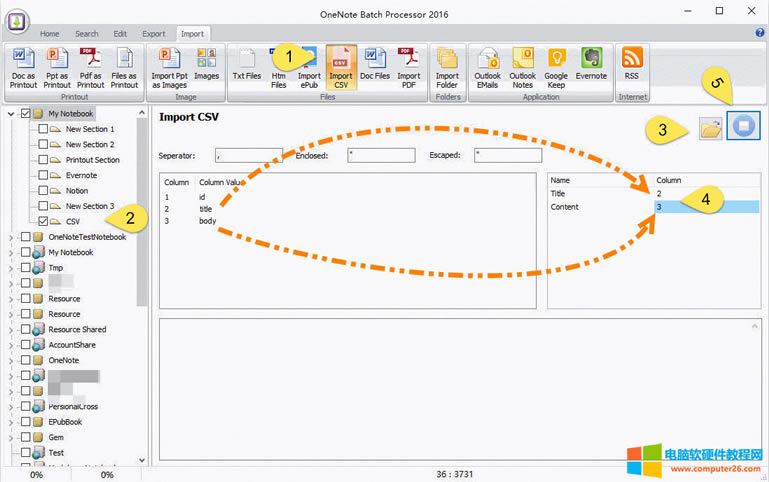Screen dimensions: 769x482
Task: Click the Import CSV ribbon icon
Action: pyautogui.click(x=342, y=66)
